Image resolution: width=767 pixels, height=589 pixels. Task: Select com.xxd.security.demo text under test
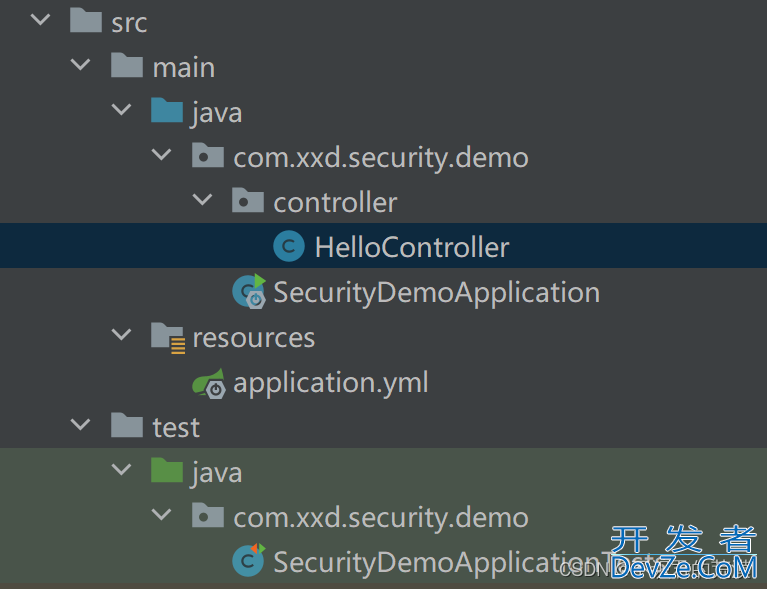point(381,518)
